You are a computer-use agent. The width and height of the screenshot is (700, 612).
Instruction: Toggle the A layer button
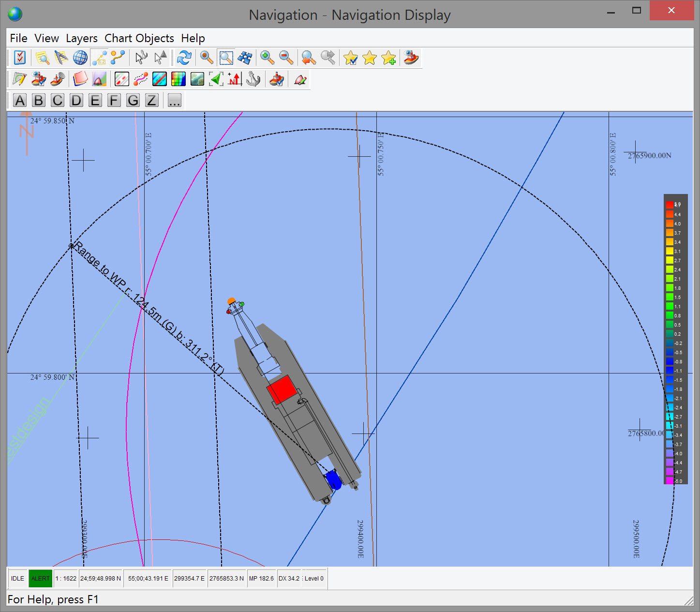(20, 100)
